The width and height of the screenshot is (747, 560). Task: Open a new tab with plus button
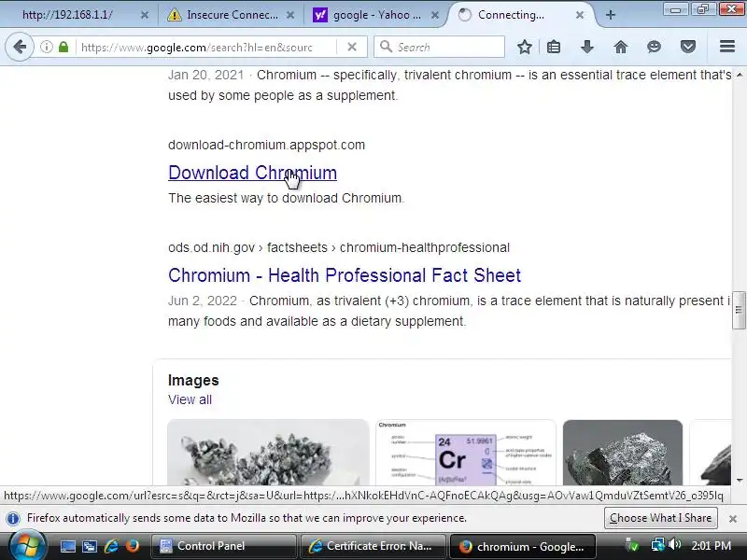(x=611, y=15)
